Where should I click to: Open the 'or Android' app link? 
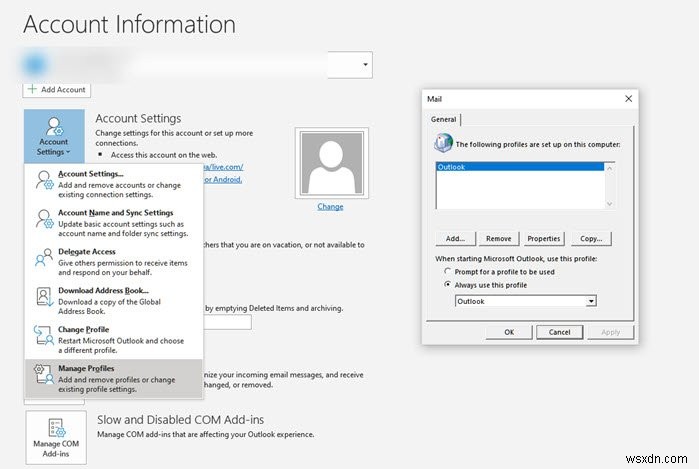click(x=223, y=179)
